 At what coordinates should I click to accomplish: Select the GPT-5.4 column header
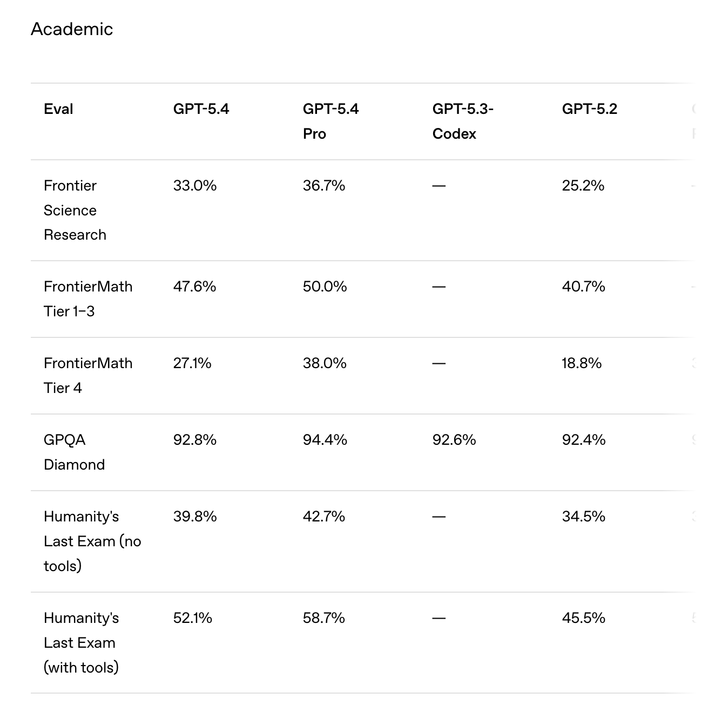click(201, 109)
